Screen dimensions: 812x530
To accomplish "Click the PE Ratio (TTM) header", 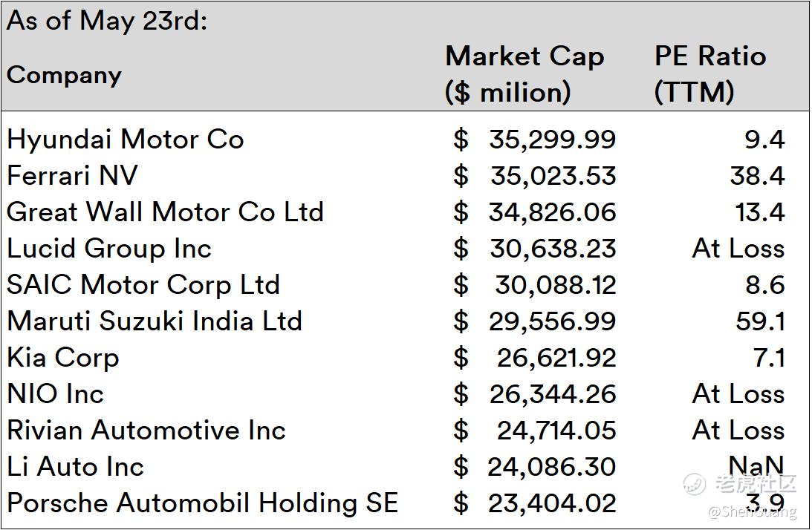I will coord(709,74).
